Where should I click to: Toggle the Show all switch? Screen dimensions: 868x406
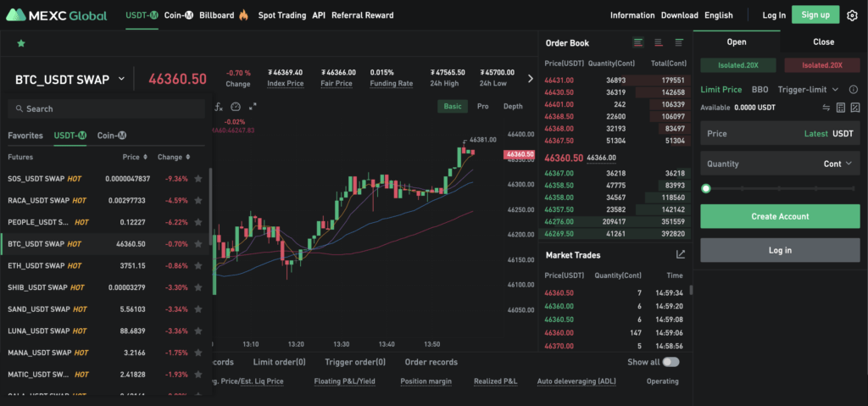[670, 362]
